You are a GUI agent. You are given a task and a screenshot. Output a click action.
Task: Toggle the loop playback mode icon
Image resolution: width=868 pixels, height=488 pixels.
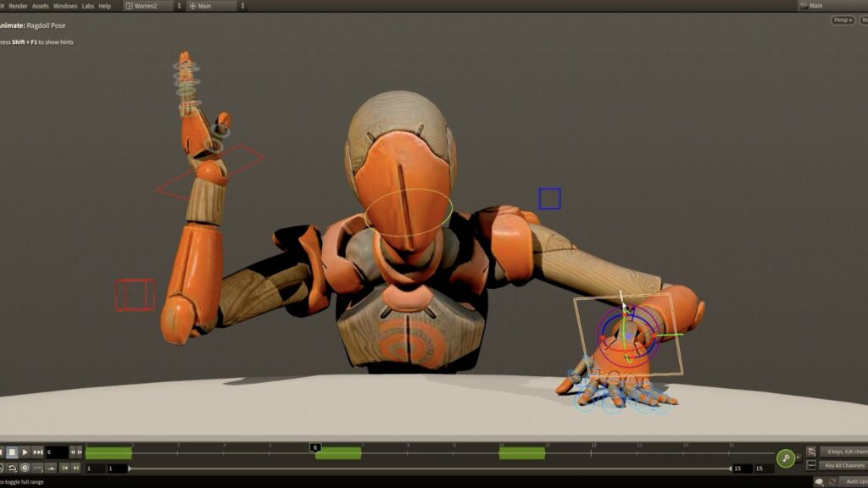12,468
